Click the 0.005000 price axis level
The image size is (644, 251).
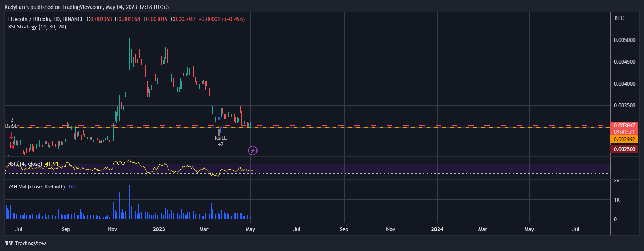[624, 40]
